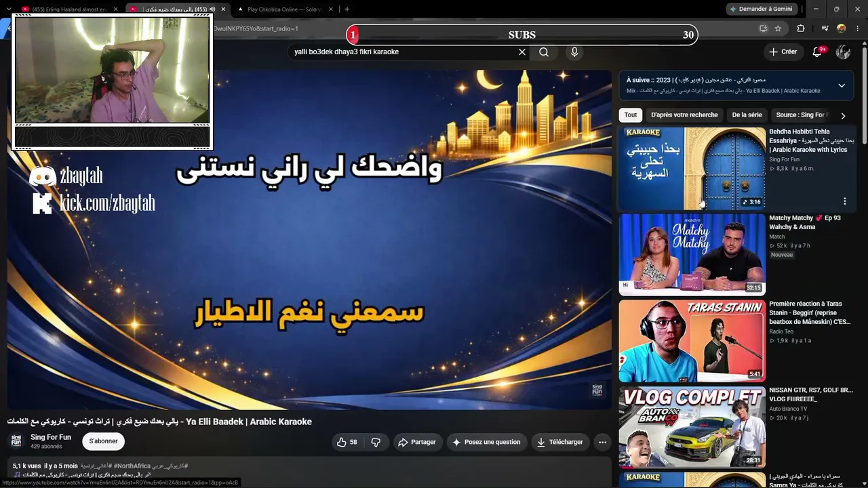Close the Erling Haaland tab
The height and width of the screenshot is (488, 868).
116,9
